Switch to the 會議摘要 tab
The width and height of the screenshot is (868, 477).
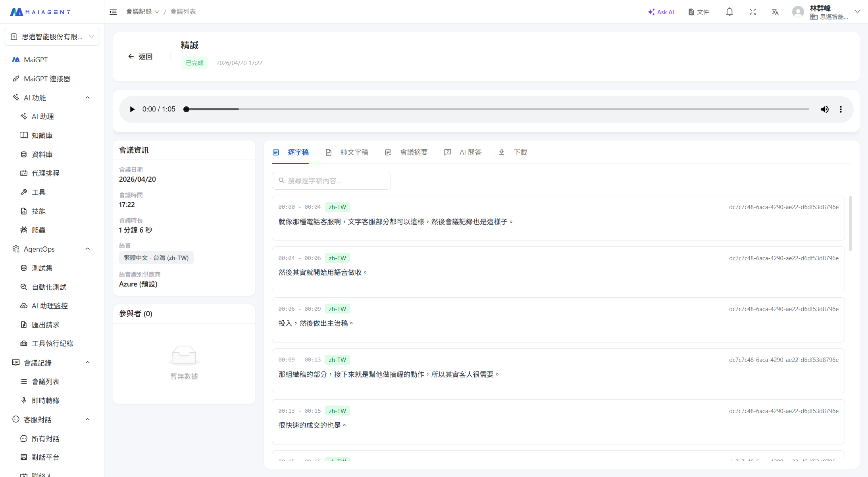[x=413, y=152]
